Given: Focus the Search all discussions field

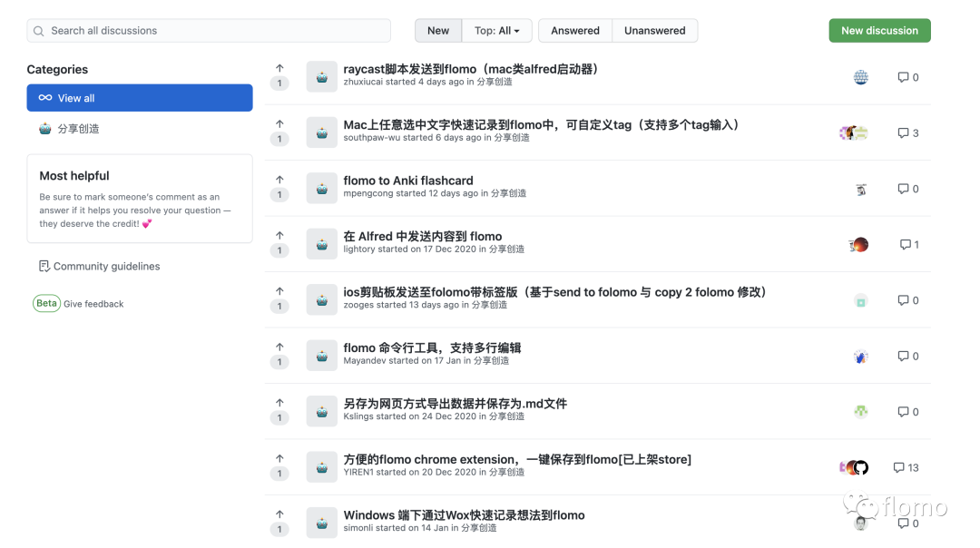Looking at the screenshot, I should click(x=209, y=31).
